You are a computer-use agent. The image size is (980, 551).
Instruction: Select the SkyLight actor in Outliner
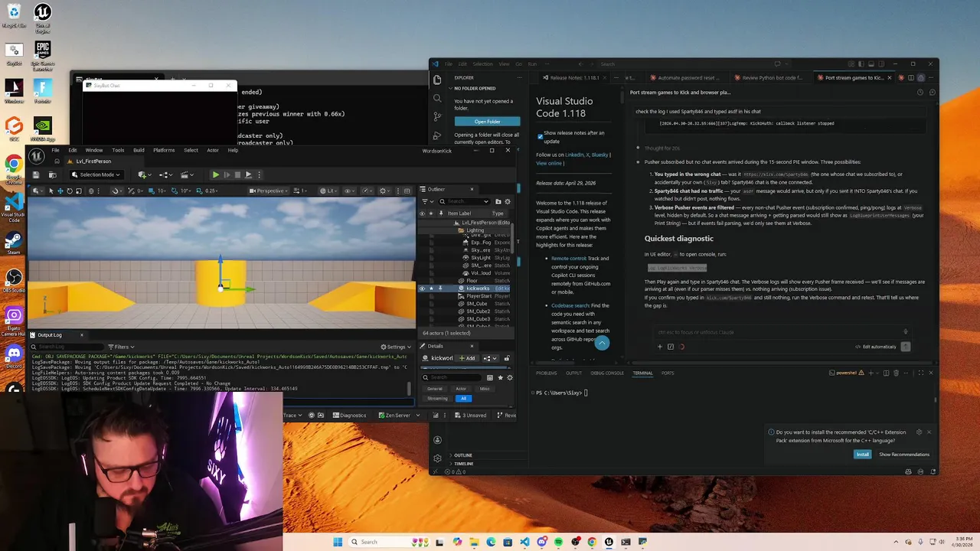pyautogui.click(x=481, y=258)
